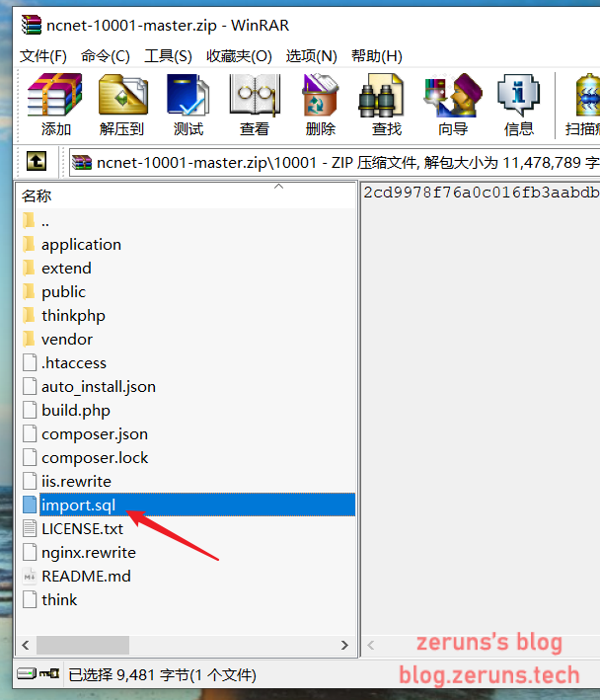The height and width of the screenshot is (700, 600).
Task: Select build.php file name
Action: tap(76, 411)
